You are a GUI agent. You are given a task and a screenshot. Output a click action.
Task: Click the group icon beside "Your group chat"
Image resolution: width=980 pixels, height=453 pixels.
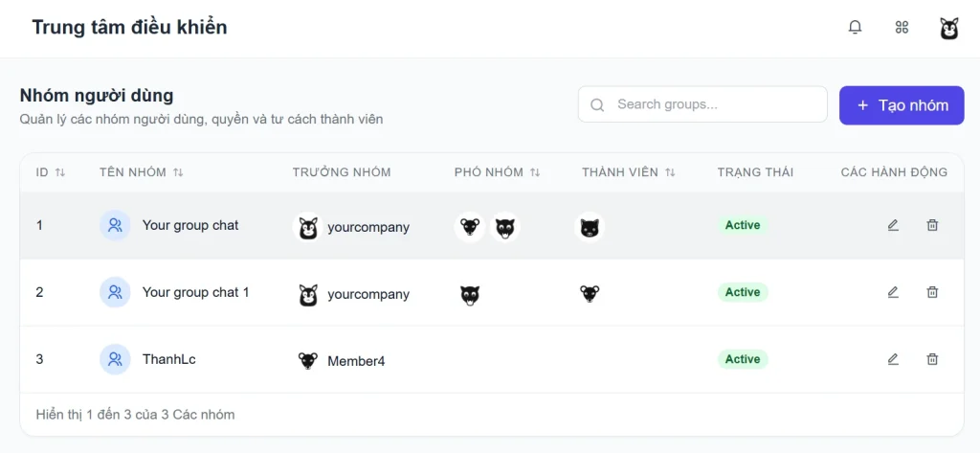(115, 226)
